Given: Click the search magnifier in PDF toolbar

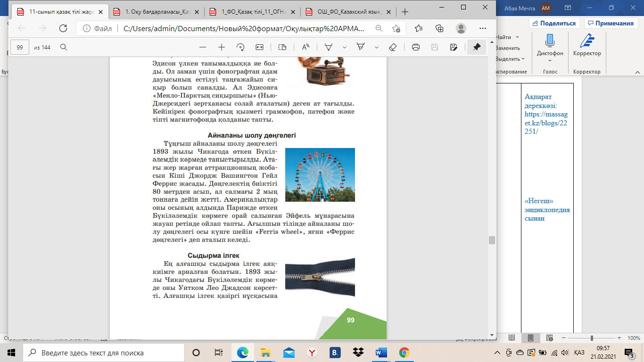Looking at the screenshot, I should pos(64,47).
